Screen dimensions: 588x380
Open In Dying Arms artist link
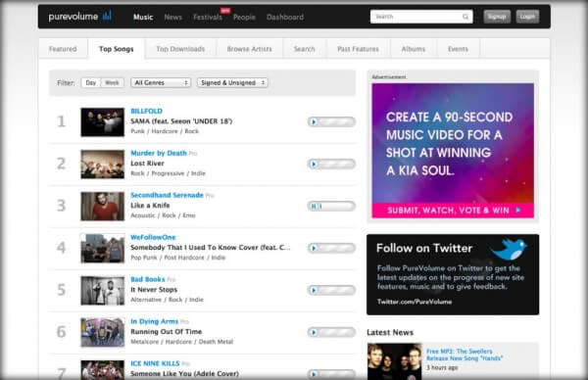(154, 321)
